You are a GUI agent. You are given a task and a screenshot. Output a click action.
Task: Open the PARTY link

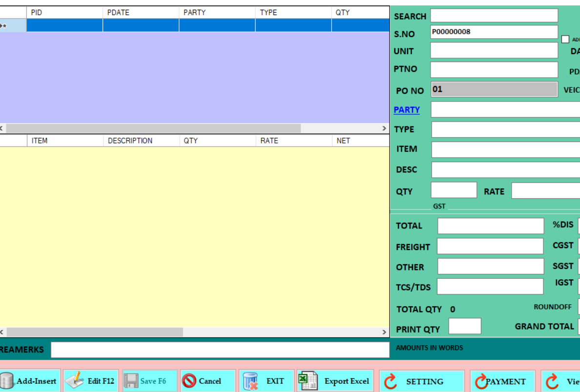coord(407,110)
